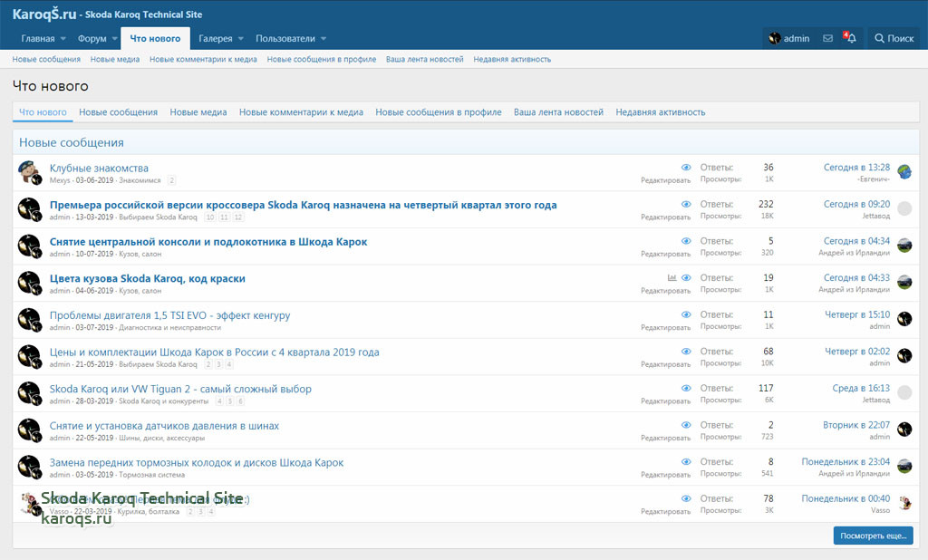Select Новые сообщения content tab

coord(119,111)
